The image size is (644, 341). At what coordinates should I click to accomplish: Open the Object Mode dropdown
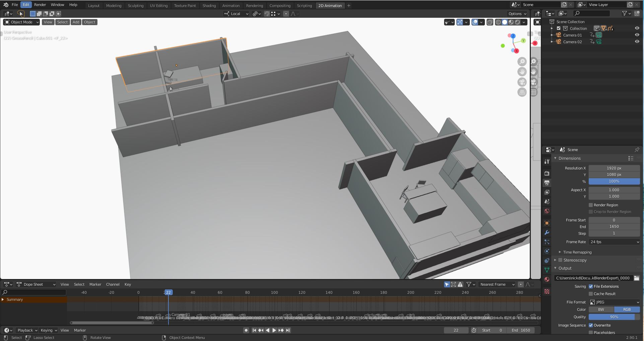click(21, 22)
